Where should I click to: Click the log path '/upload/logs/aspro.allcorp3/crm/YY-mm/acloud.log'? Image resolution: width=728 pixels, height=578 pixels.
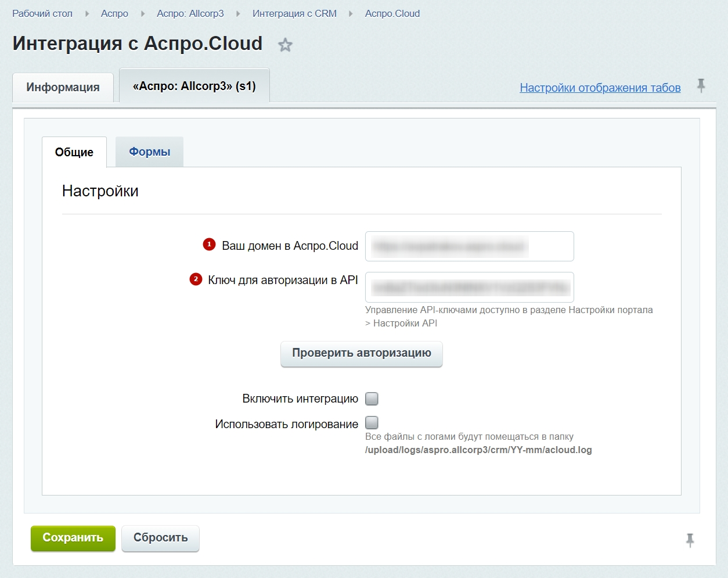478,450
